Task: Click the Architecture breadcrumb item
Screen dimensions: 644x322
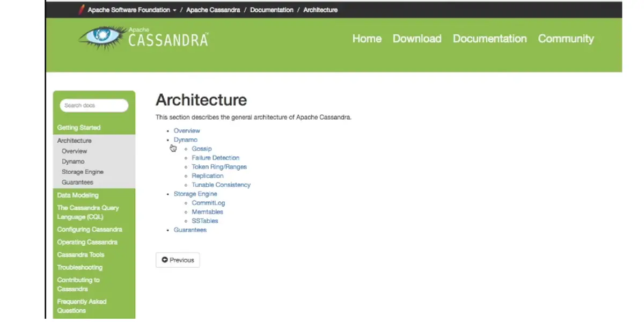Action: [x=320, y=10]
